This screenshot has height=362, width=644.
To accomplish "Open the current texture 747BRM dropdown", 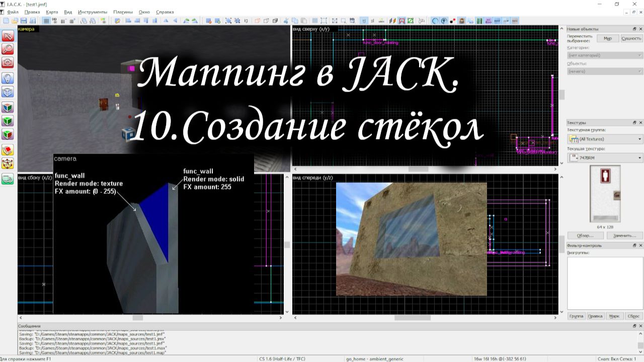I will click(605, 158).
